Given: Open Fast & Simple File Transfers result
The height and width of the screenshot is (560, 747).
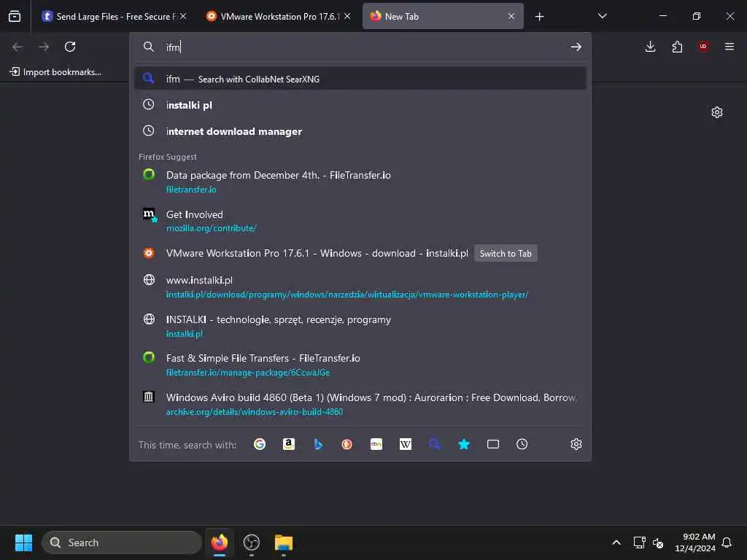Looking at the screenshot, I should click(360, 365).
